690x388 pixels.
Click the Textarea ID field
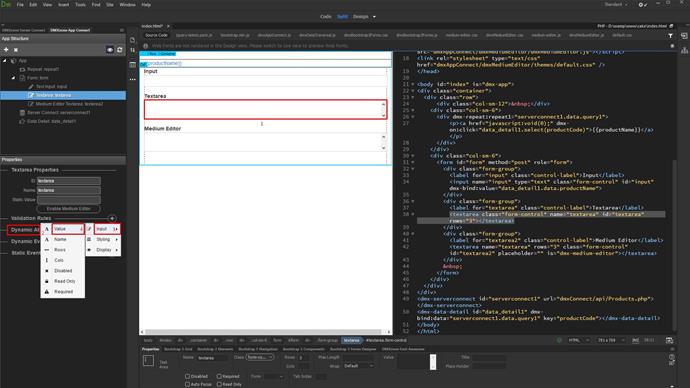pos(69,181)
